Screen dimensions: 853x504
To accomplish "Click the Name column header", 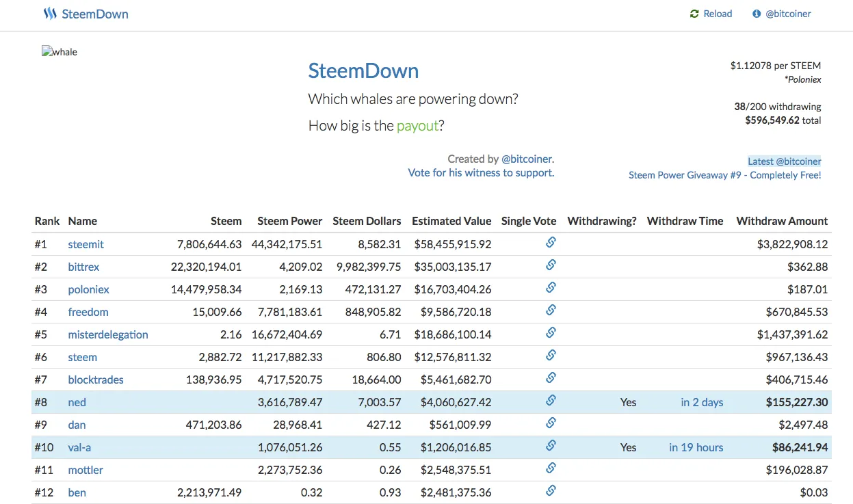I will pyautogui.click(x=83, y=221).
